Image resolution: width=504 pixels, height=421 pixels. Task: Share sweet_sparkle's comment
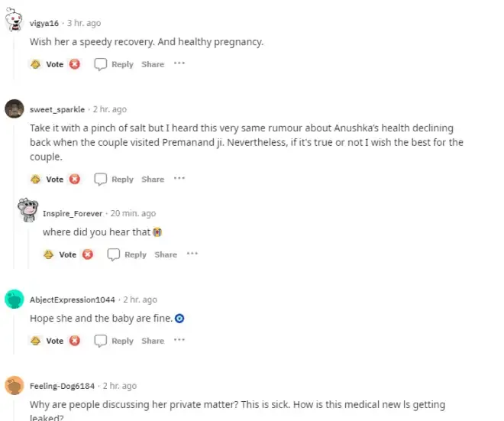click(x=153, y=179)
